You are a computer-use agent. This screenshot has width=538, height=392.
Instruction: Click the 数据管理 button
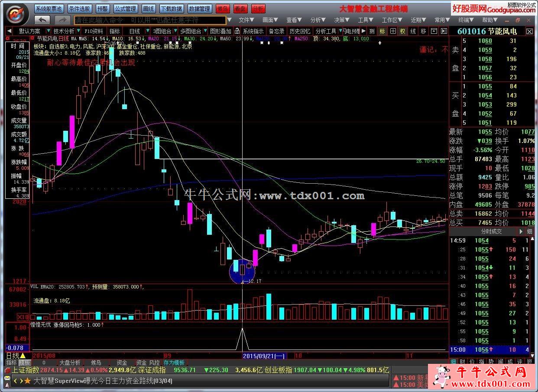(200, 9)
